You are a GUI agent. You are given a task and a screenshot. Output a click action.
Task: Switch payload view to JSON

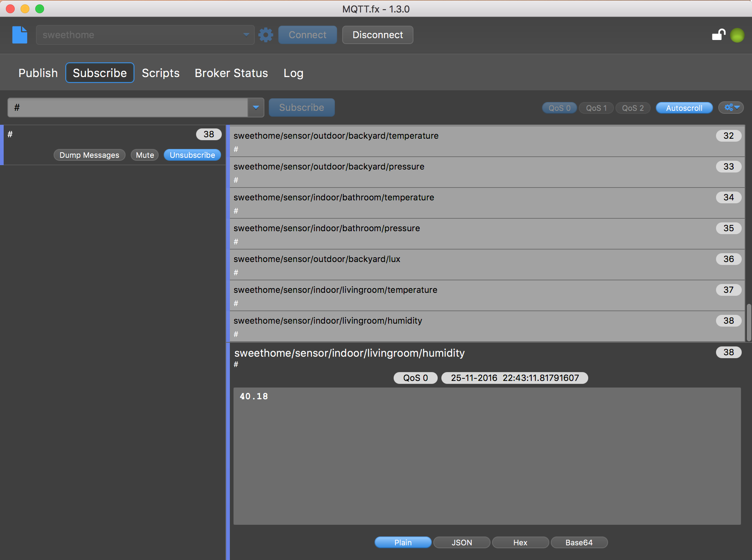(462, 542)
